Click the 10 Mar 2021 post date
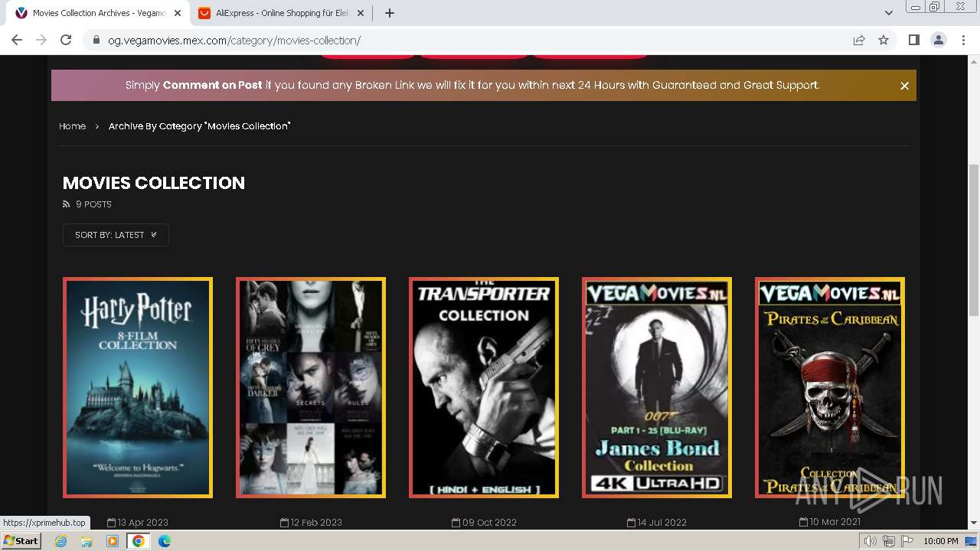The image size is (980, 551). 830,522
